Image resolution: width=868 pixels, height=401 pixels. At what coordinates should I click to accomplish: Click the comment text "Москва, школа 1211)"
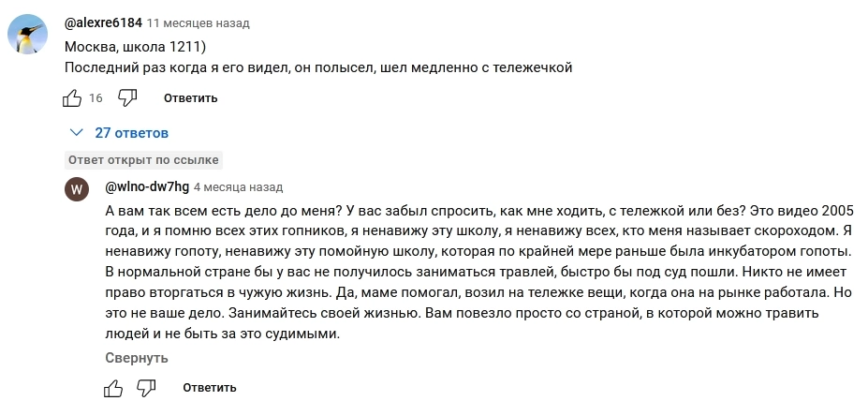(x=136, y=47)
